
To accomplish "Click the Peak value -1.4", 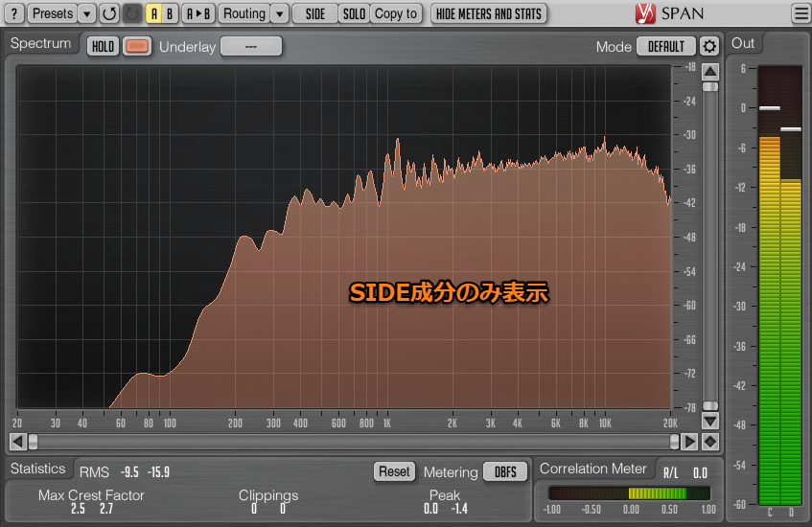I will coord(459,509).
